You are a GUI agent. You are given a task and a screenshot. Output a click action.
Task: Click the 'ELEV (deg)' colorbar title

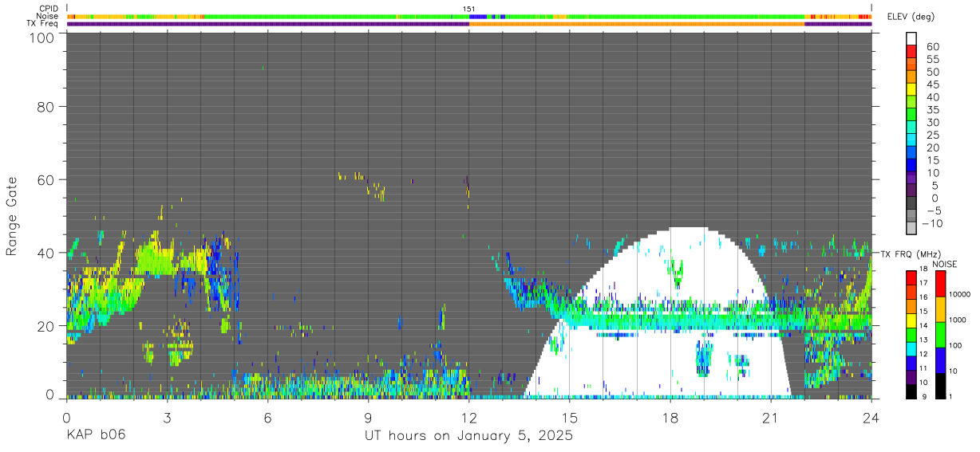pos(911,17)
